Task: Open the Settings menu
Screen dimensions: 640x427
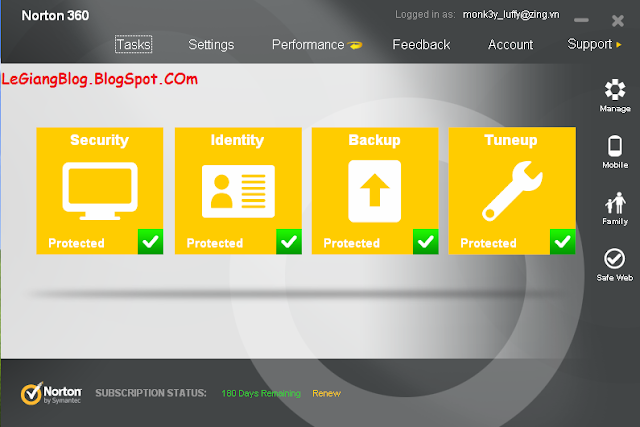Action: (211, 44)
